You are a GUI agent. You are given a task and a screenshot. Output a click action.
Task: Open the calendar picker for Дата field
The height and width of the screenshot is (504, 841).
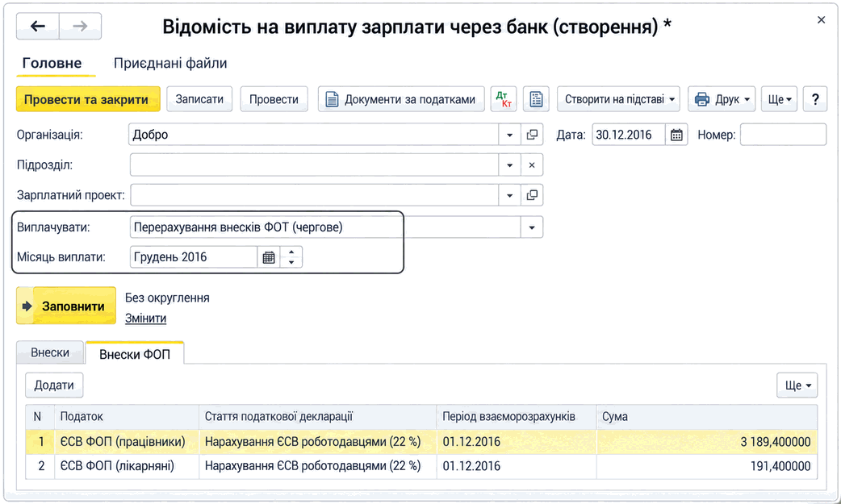[x=676, y=135]
